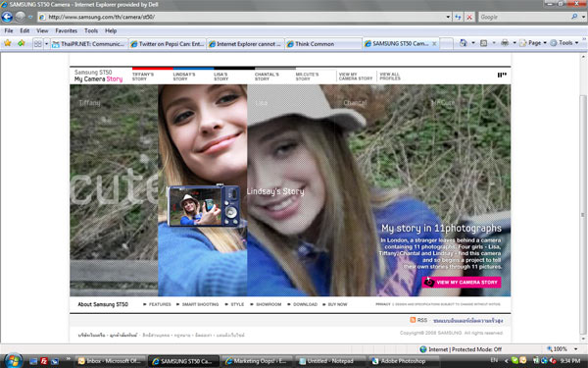Click View My Camera Story nav link

click(x=356, y=77)
